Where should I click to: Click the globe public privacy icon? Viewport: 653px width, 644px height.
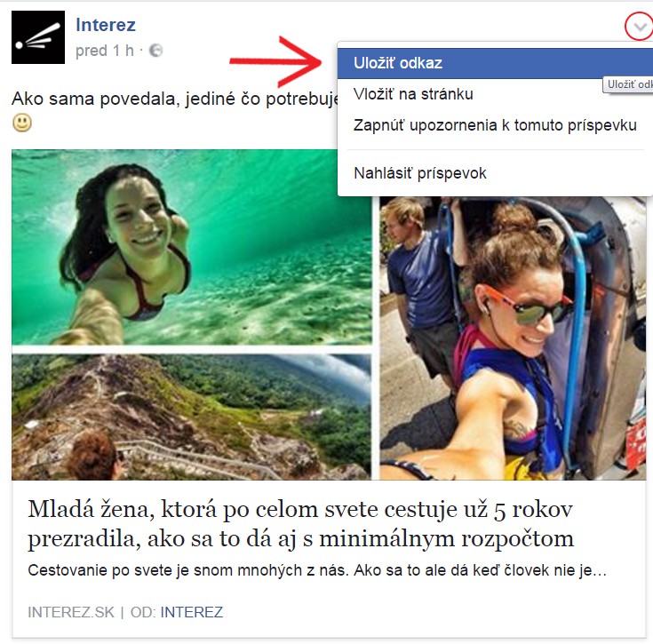click(155, 51)
